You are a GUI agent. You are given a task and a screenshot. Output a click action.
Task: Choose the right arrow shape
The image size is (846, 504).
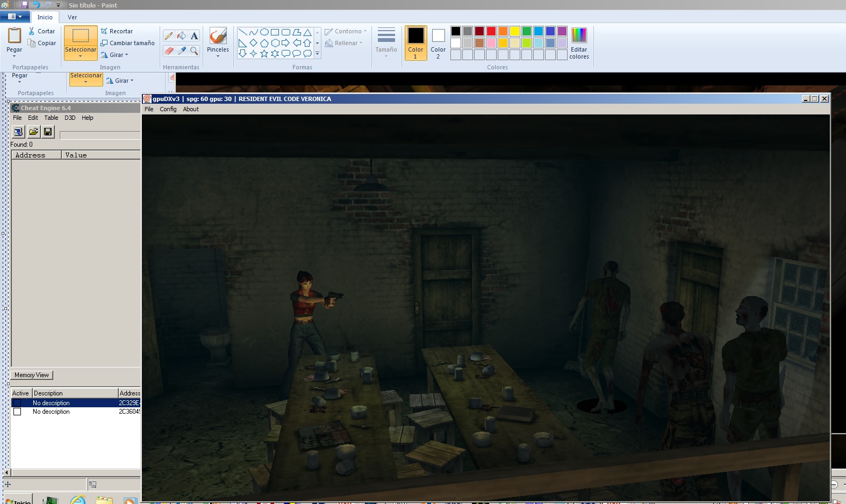(285, 43)
